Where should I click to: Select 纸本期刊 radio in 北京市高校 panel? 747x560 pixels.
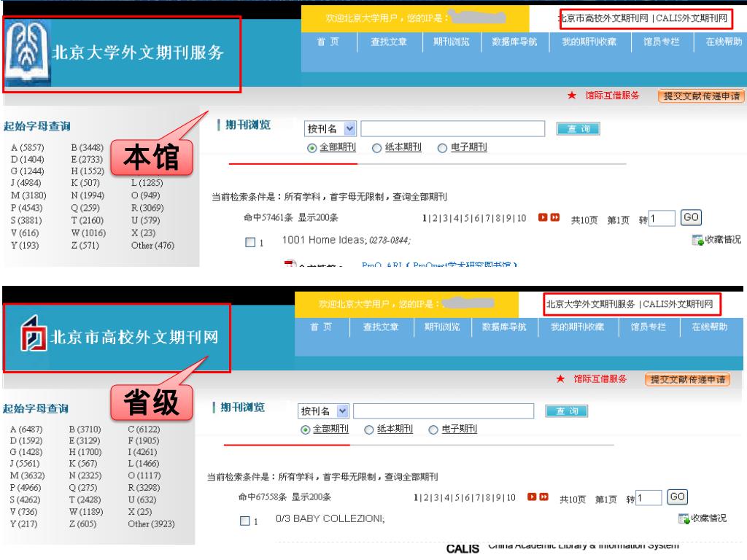point(368,430)
